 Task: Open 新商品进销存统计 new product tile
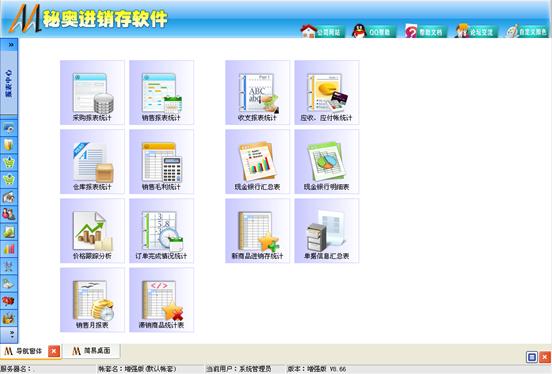tap(257, 231)
